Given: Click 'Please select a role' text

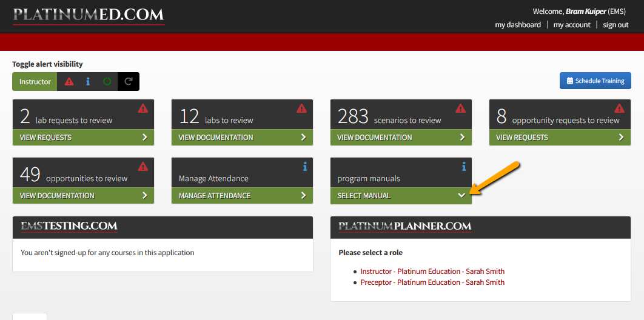Looking at the screenshot, I should pyautogui.click(x=371, y=252).
